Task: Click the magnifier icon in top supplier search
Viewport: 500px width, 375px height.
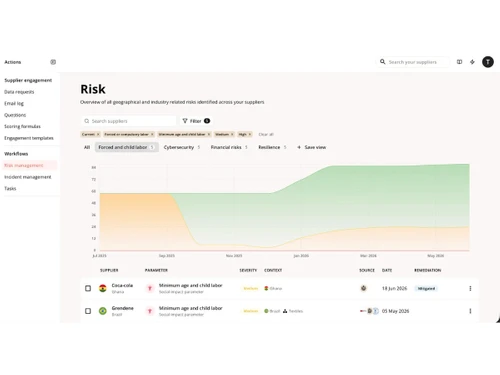Action: (383, 62)
